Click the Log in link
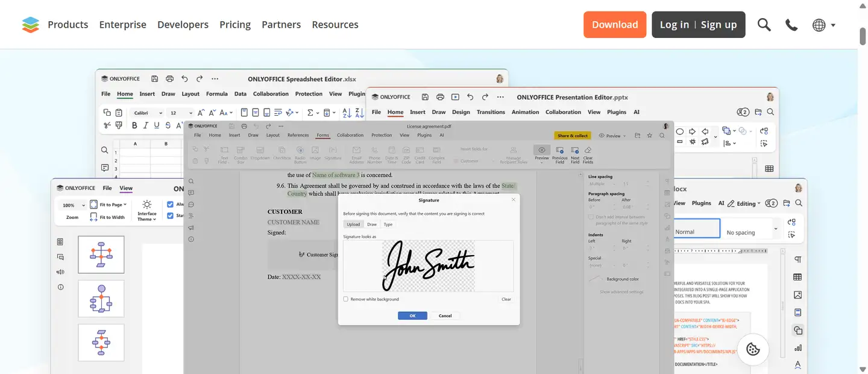The height and width of the screenshot is (374, 868). coord(675,25)
